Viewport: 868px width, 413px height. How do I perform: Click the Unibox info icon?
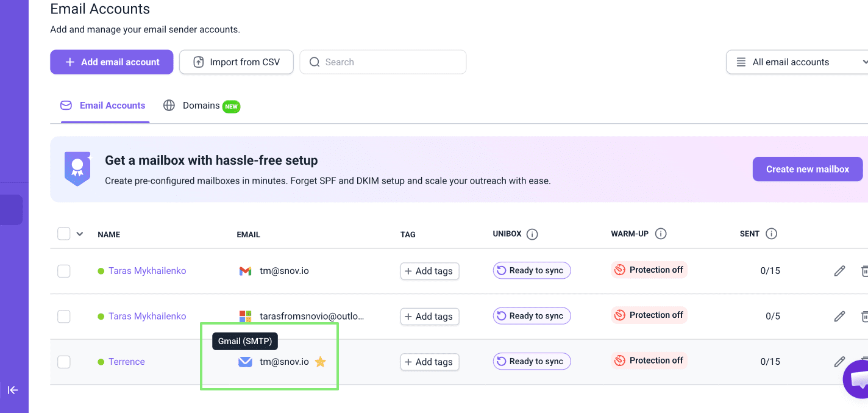532,234
